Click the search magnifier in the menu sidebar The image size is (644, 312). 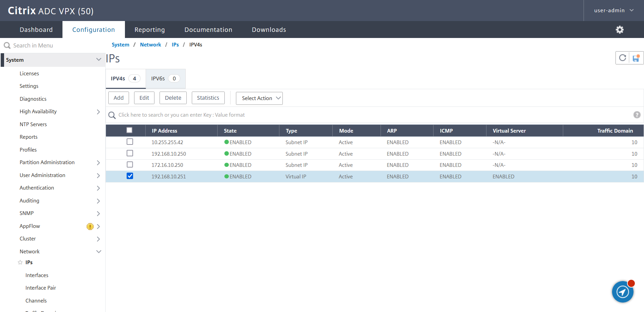7,45
